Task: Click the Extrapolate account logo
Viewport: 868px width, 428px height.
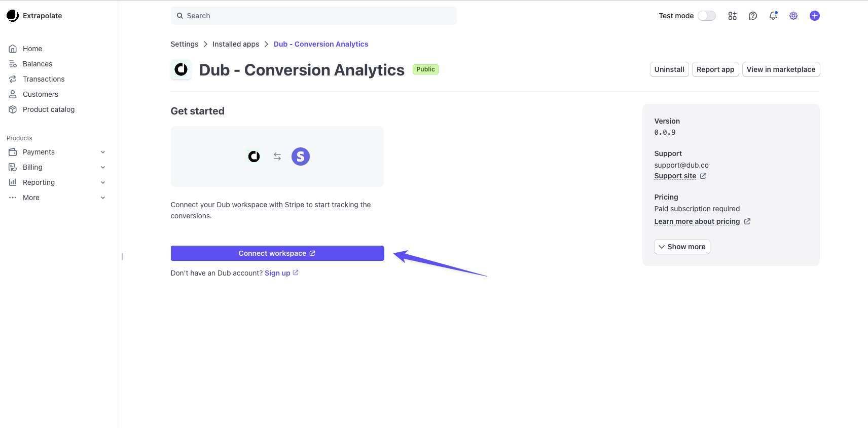Action: tap(13, 16)
